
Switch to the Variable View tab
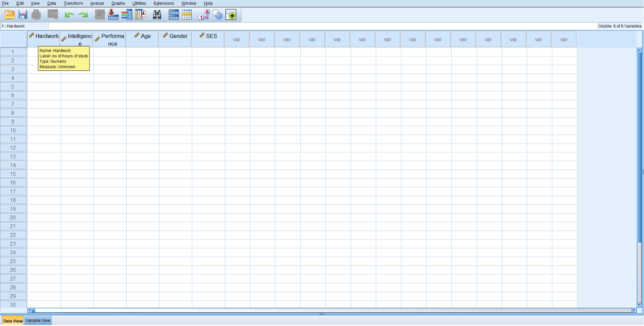[38, 321]
